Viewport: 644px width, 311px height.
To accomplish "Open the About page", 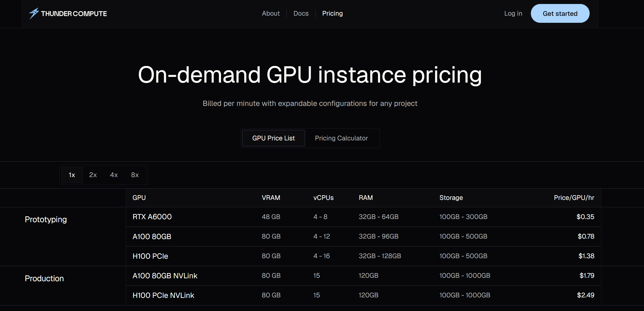I will [271, 13].
